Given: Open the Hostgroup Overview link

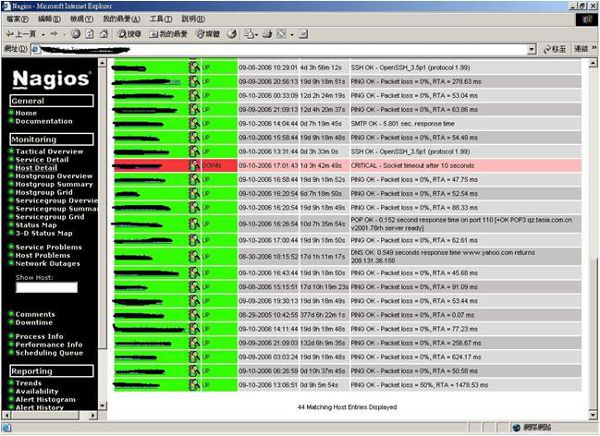Looking at the screenshot, I should (54, 176).
